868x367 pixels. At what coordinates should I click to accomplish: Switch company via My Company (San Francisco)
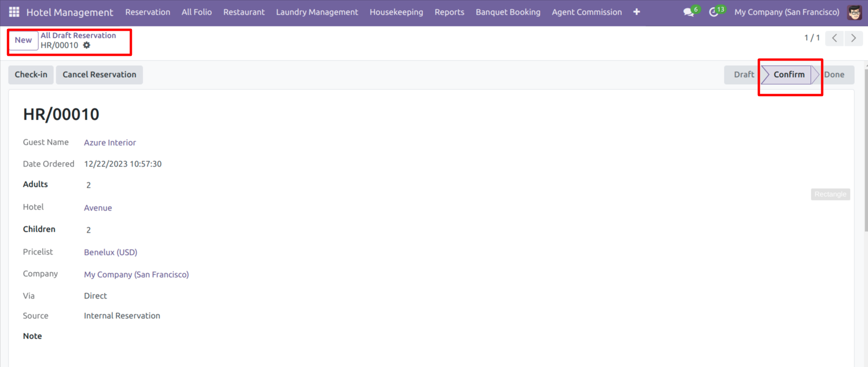[786, 12]
